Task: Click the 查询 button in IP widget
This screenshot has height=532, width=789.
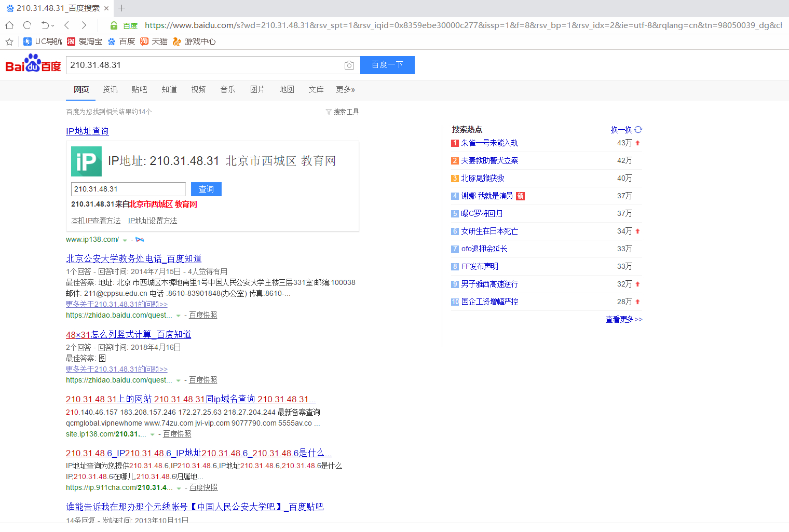Action: [206, 189]
